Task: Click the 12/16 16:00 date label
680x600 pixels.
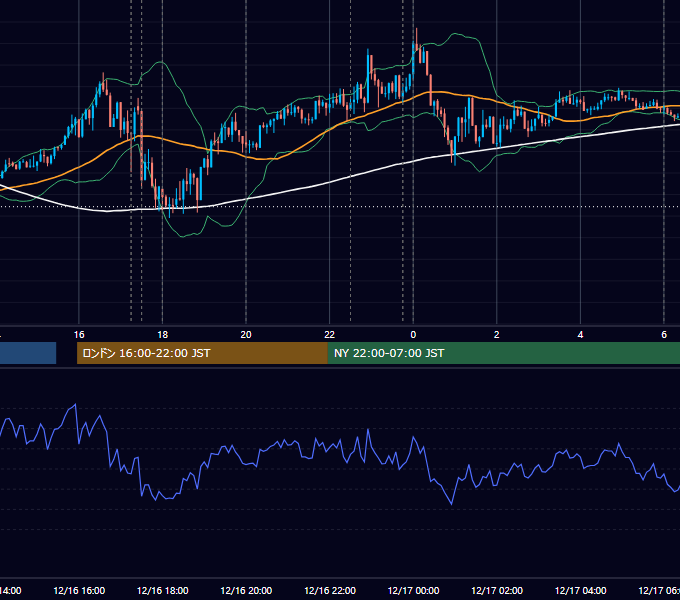Action: (x=79, y=590)
